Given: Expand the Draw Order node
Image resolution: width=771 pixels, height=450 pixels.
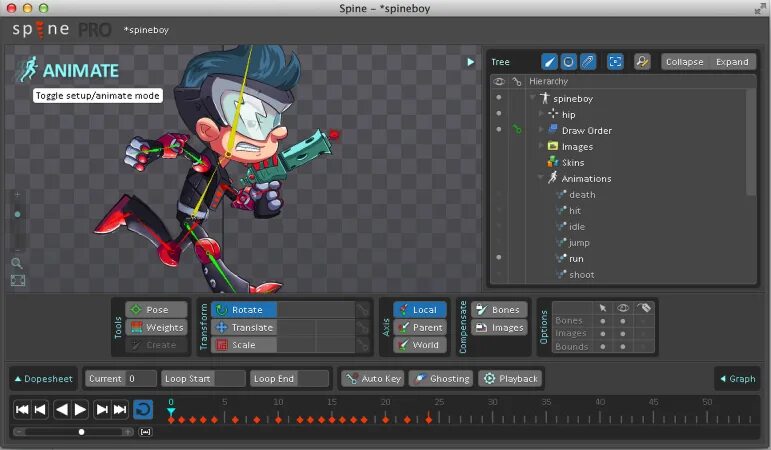Looking at the screenshot, I should pyautogui.click(x=541, y=130).
